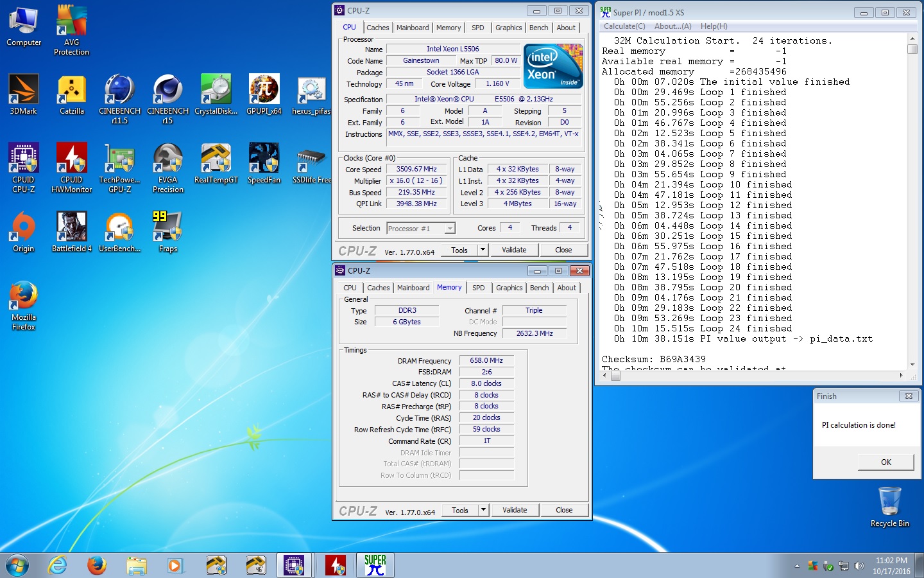Open Mainboard tab in top CPU-Z window
Viewport: 924px width, 578px height.
(413, 28)
